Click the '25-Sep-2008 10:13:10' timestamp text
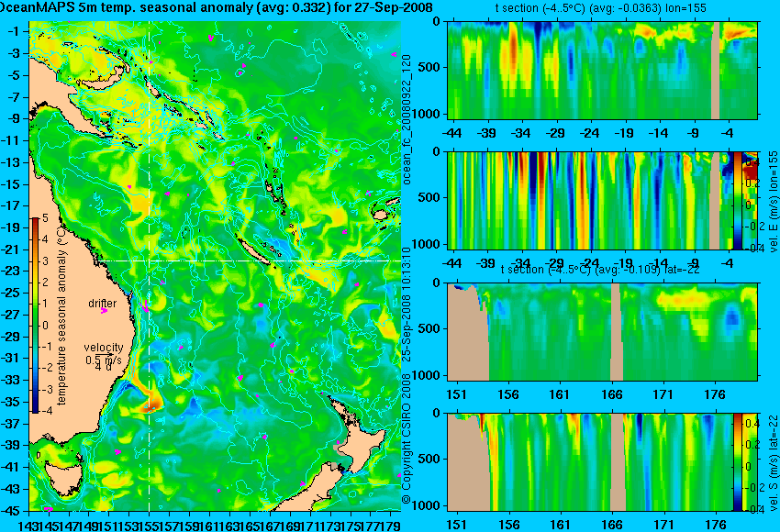The height and width of the screenshot is (532, 780). pos(407,305)
